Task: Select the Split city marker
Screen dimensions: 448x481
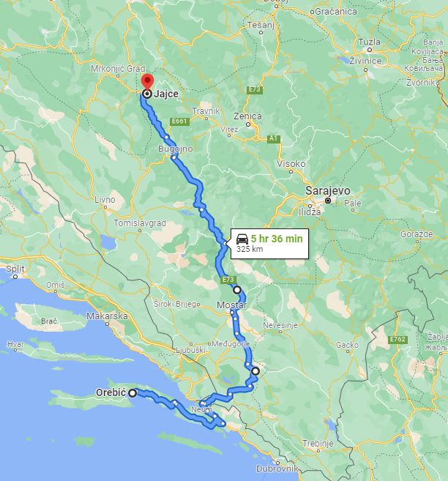Action: (15, 277)
